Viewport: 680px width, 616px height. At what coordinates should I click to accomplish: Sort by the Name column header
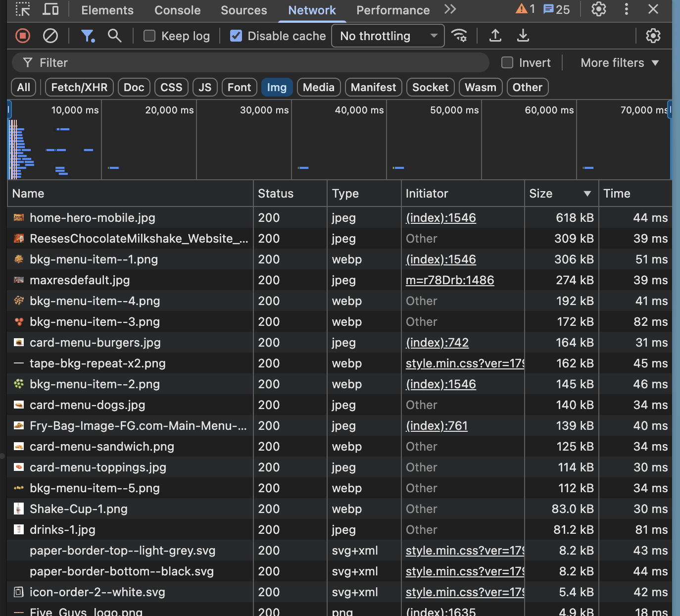coord(130,194)
